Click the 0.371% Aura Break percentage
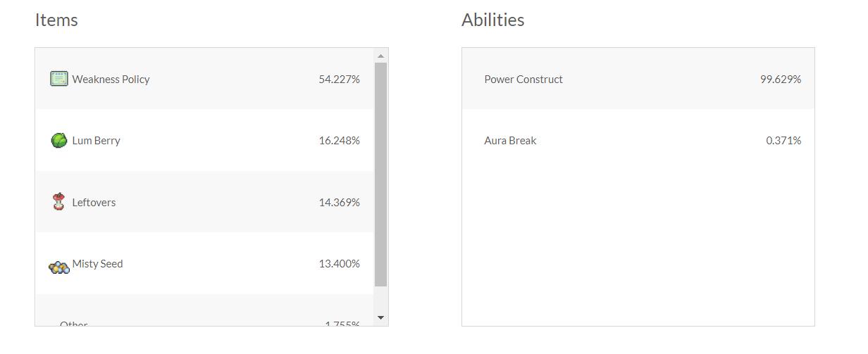 pyautogui.click(x=783, y=141)
